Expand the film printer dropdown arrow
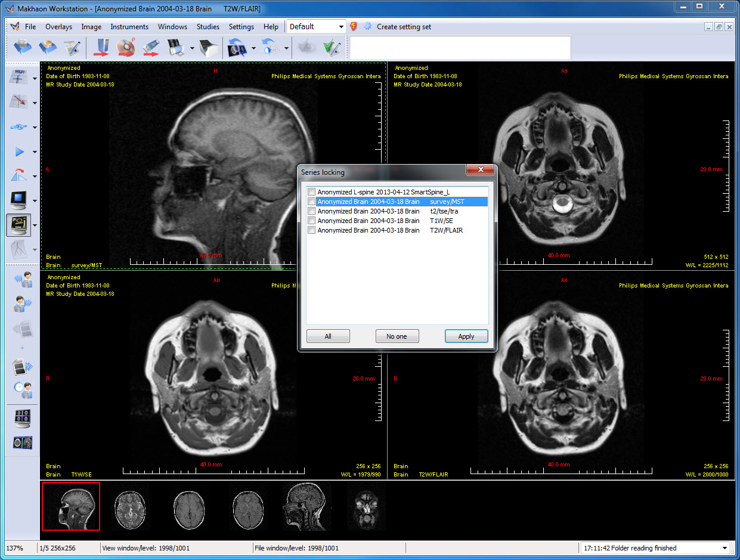The image size is (740, 560). (x=192, y=48)
